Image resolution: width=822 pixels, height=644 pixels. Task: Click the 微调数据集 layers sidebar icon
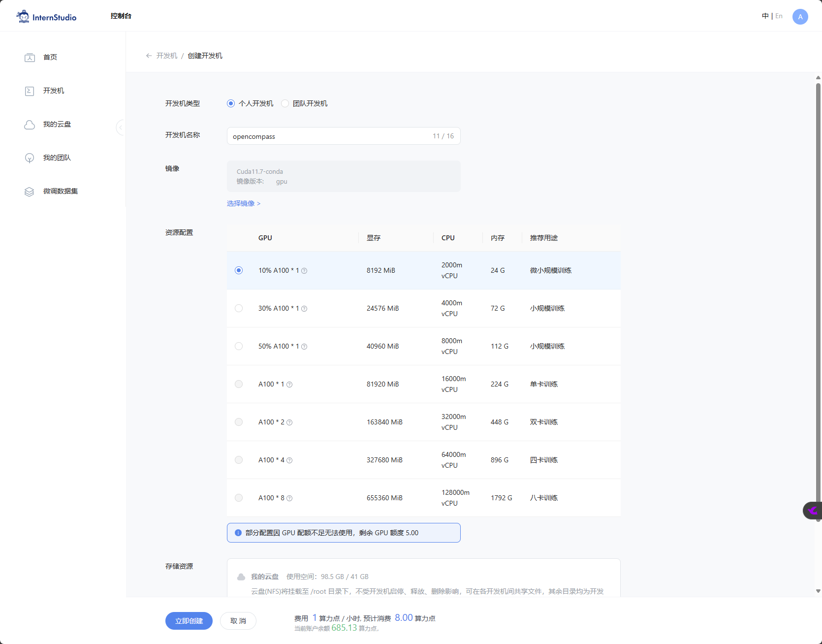(x=30, y=192)
